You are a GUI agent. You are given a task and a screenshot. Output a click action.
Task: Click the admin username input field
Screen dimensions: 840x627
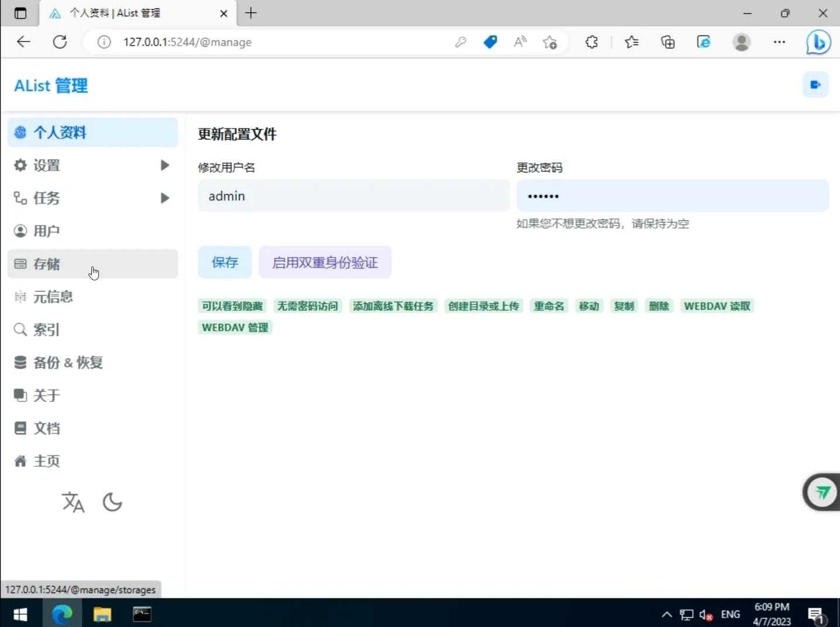[x=353, y=196]
